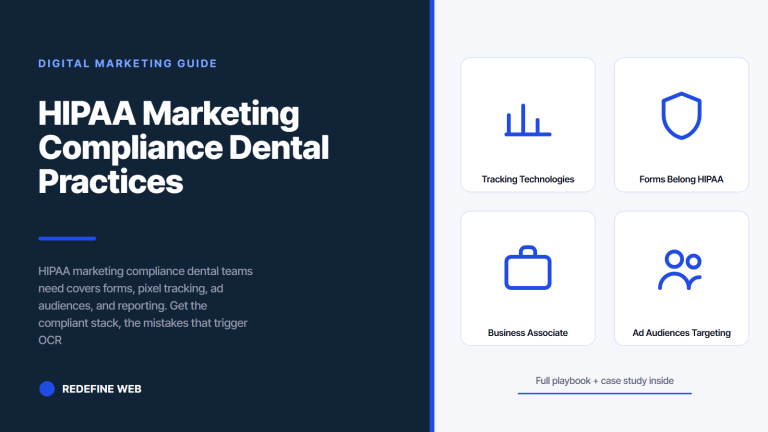Viewport: 768px width, 432px height.
Task: Click the blue circle logo beside REDEFINE WEB
Action: [47, 388]
